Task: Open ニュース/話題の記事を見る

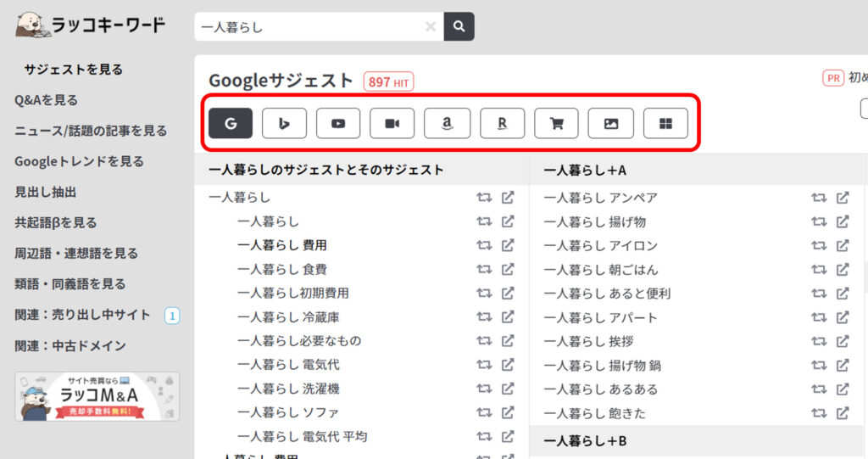Action: [x=91, y=131]
